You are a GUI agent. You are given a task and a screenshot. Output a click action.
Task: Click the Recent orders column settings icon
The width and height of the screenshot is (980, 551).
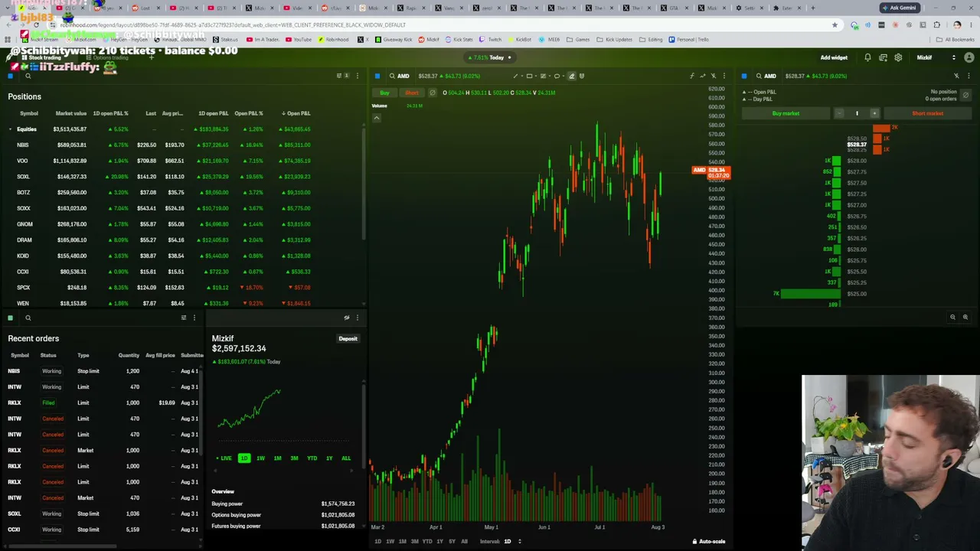(184, 318)
